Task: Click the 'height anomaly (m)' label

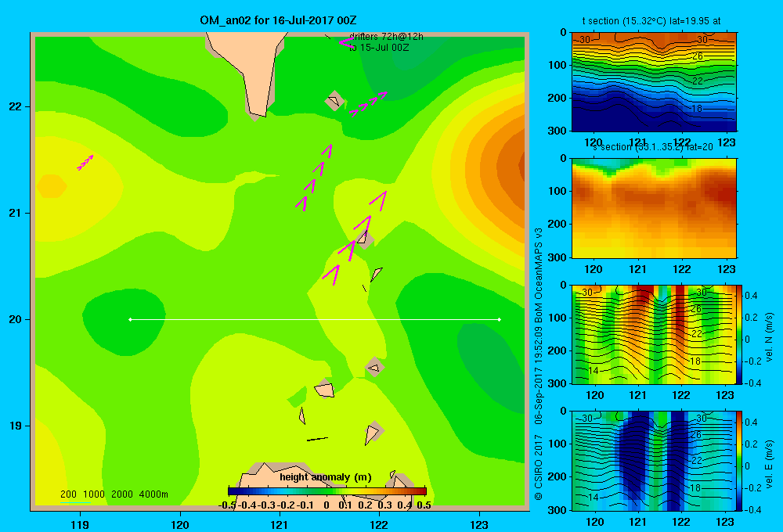Action: 326,477
